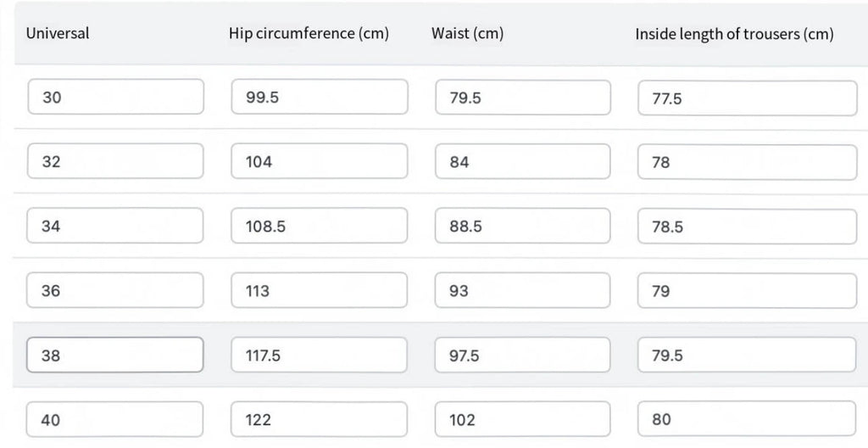Viewport: 868px width, 448px height.
Task: Click the Universal size 40 field
Action: [115, 419]
